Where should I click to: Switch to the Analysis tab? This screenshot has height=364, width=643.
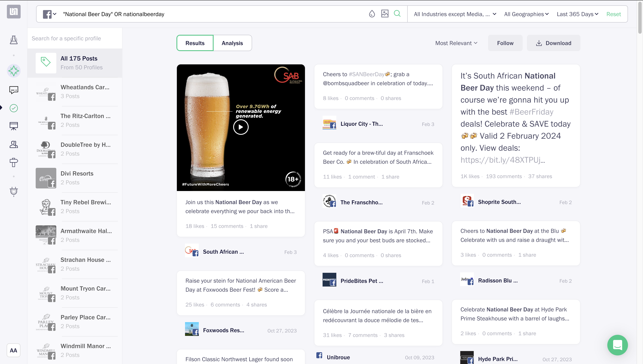(x=232, y=43)
